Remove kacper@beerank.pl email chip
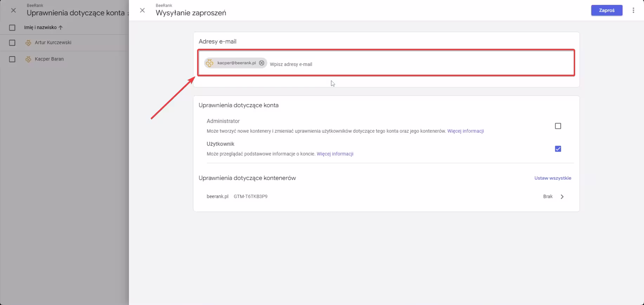Screen dimensions: 644x305 (x=261, y=63)
